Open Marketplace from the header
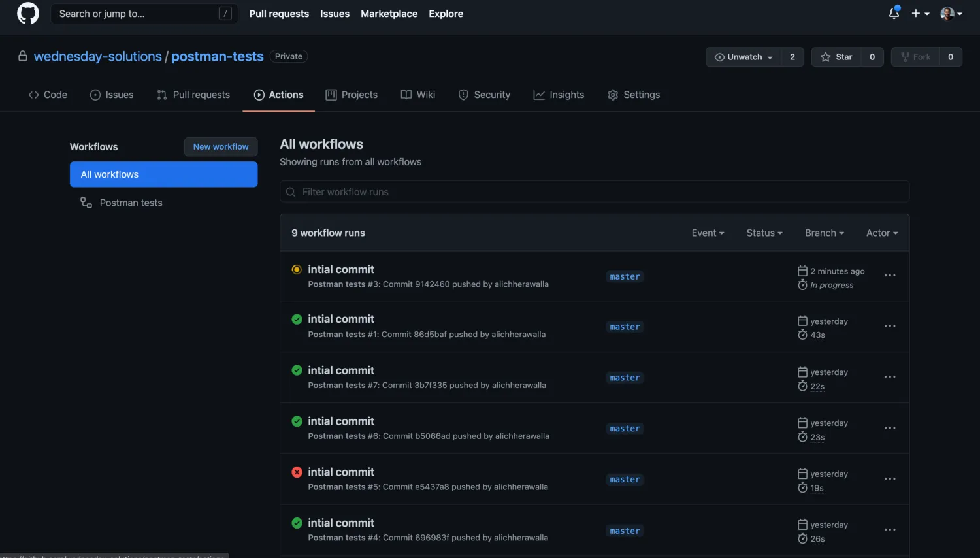The width and height of the screenshot is (980, 558). coord(389,14)
